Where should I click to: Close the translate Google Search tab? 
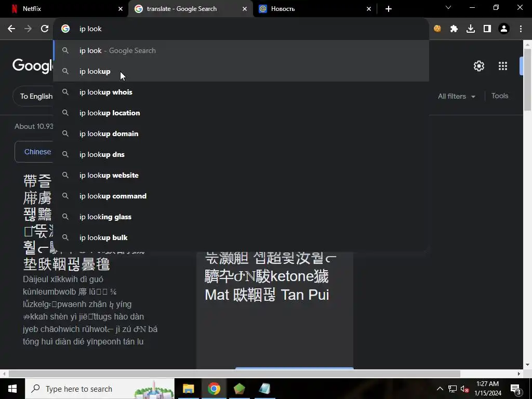pos(245,9)
